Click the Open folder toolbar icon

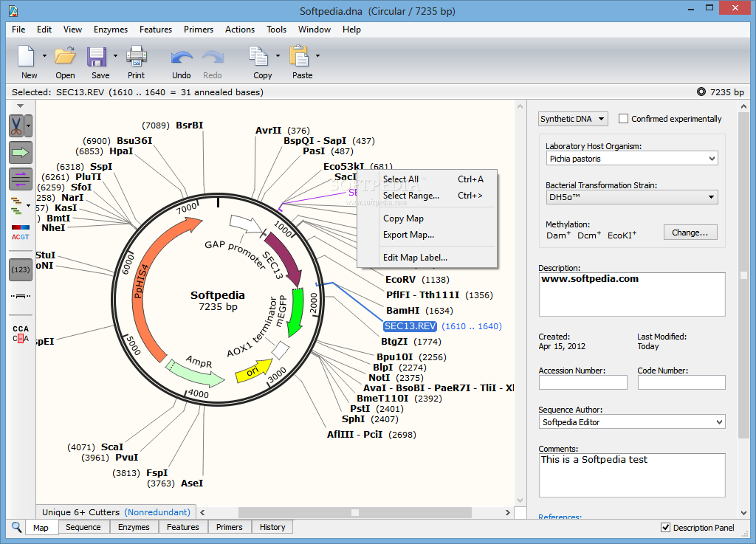coord(65,56)
